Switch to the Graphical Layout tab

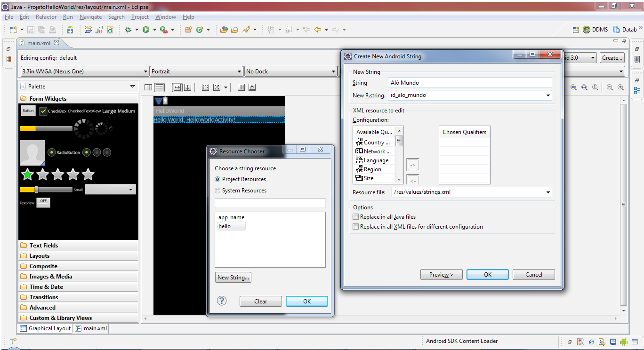click(x=45, y=328)
